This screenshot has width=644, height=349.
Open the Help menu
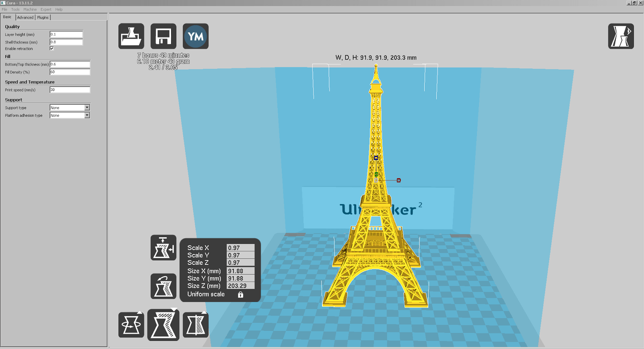(59, 9)
